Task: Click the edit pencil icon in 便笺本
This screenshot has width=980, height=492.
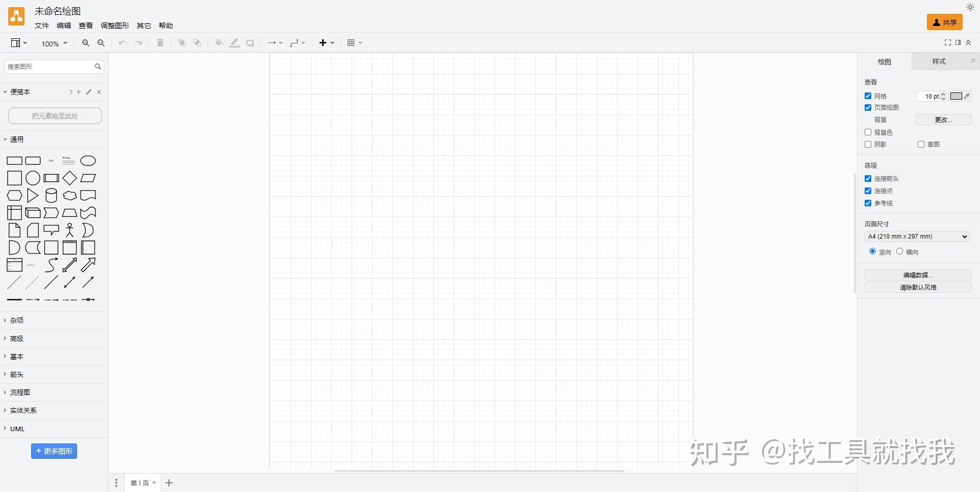Action: coord(89,92)
